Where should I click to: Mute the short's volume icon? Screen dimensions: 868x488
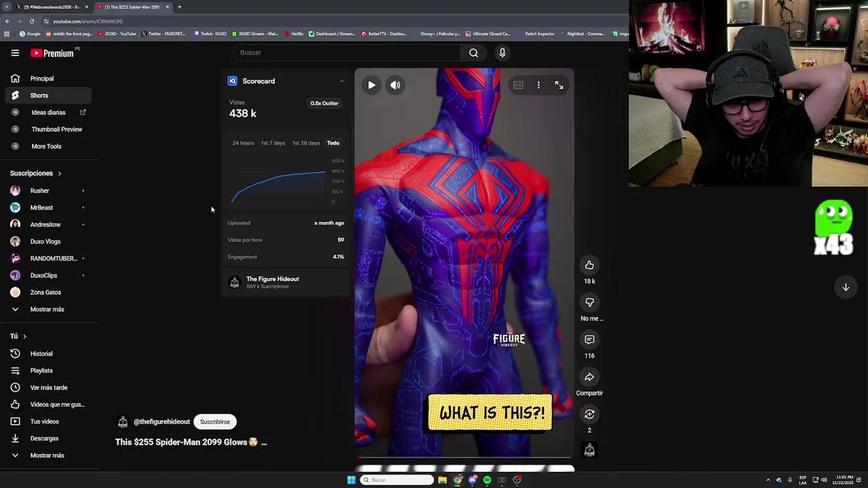click(x=395, y=85)
